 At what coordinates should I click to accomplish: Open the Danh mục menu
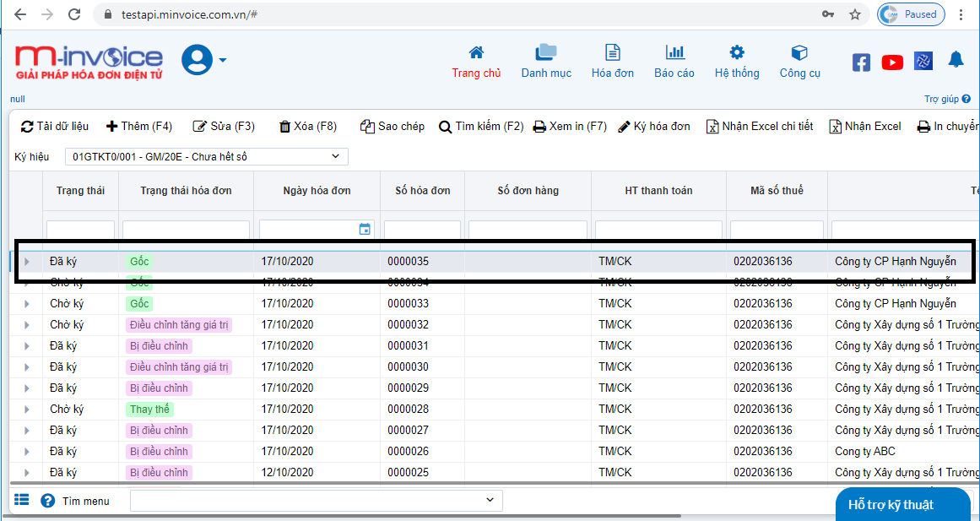point(546,62)
